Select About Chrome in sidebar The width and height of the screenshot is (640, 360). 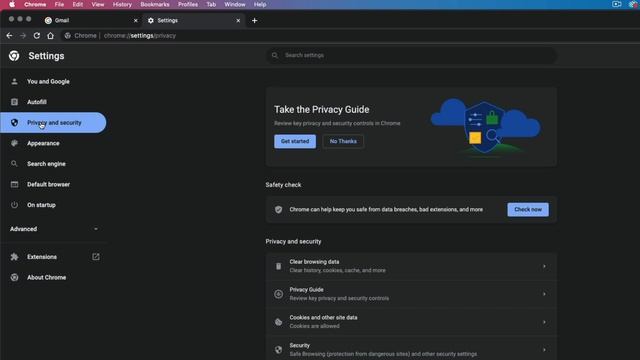pos(53,278)
